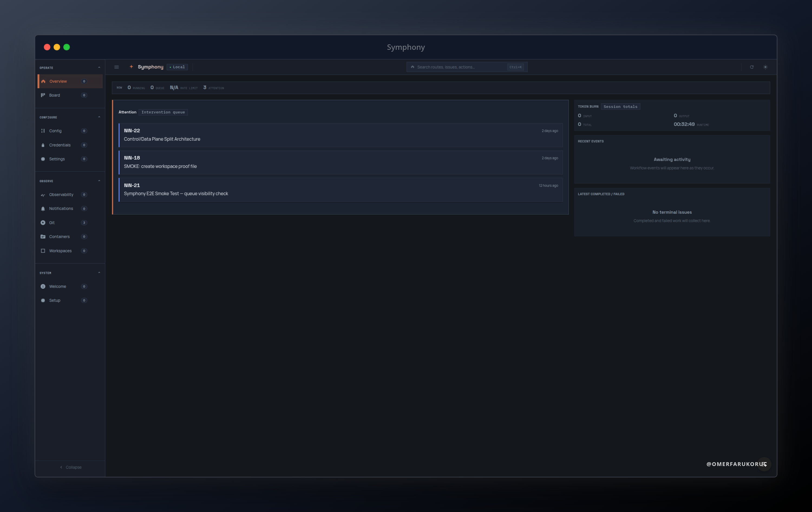Collapse the Operate section chevron
The width and height of the screenshot is (812, 512).
pos(99,67)
